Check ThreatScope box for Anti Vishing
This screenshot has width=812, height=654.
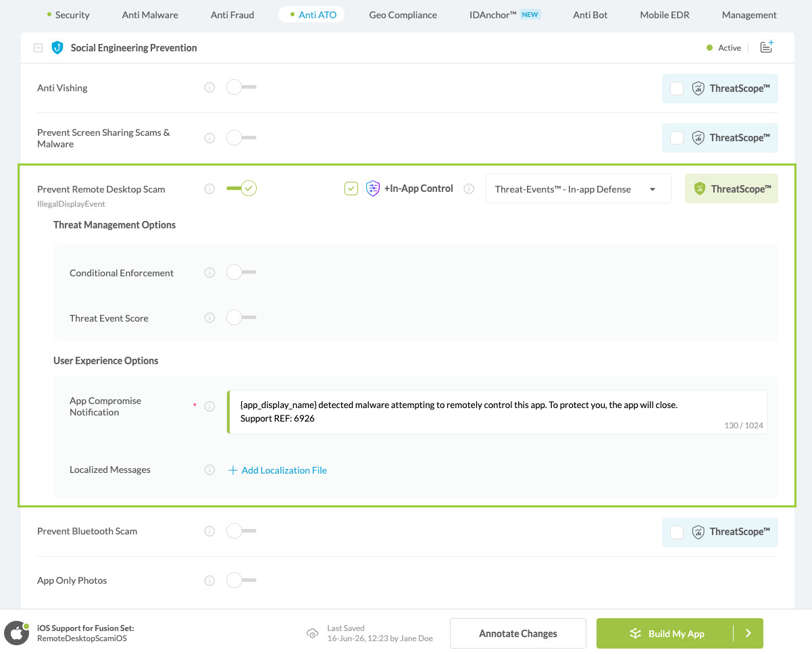pyautogui.click(x=677, y=89)
